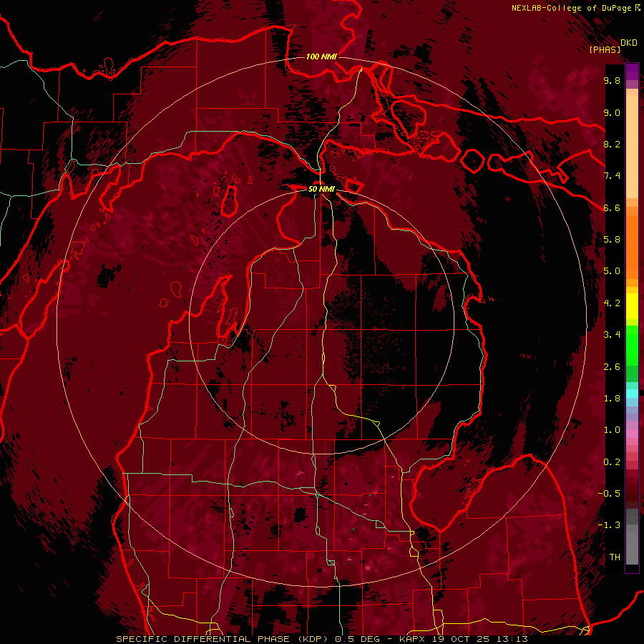This screenshot has height=644, width=644.
Task: Click the 5.8 legend value
Action: coord(612,240)
